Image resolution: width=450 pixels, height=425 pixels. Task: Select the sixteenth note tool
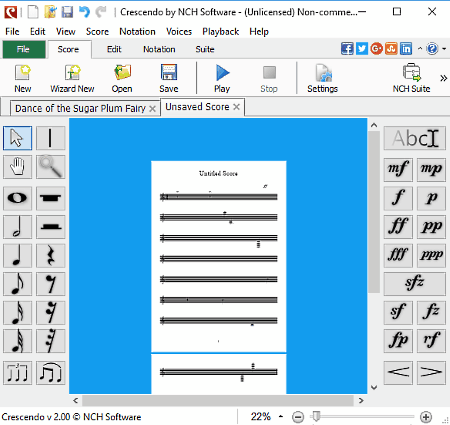[x=18, y=313]
